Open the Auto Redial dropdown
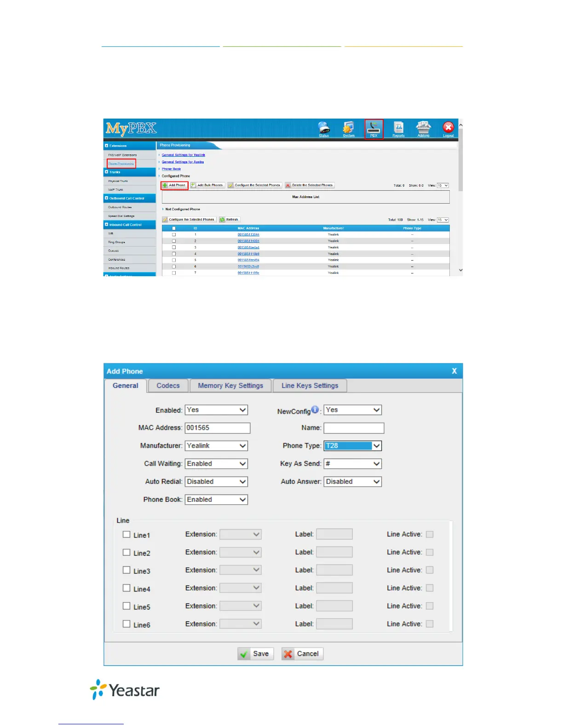 tap(216, 482)
